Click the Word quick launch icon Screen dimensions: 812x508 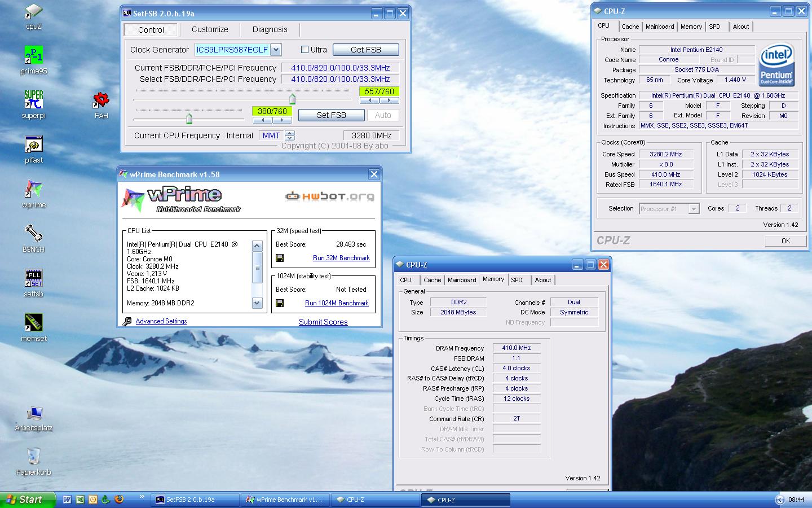tap(67, 500)
